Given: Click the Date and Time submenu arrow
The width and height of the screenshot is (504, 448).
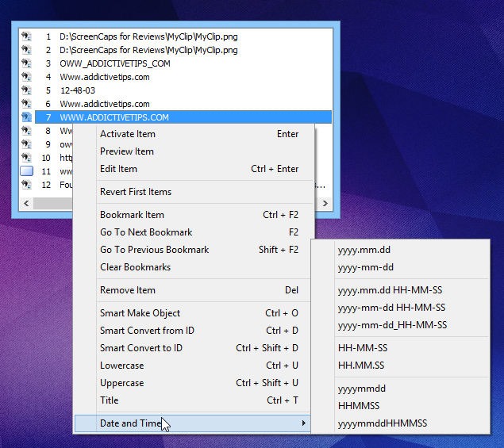Looking at the screenshot, I should 303,423.
